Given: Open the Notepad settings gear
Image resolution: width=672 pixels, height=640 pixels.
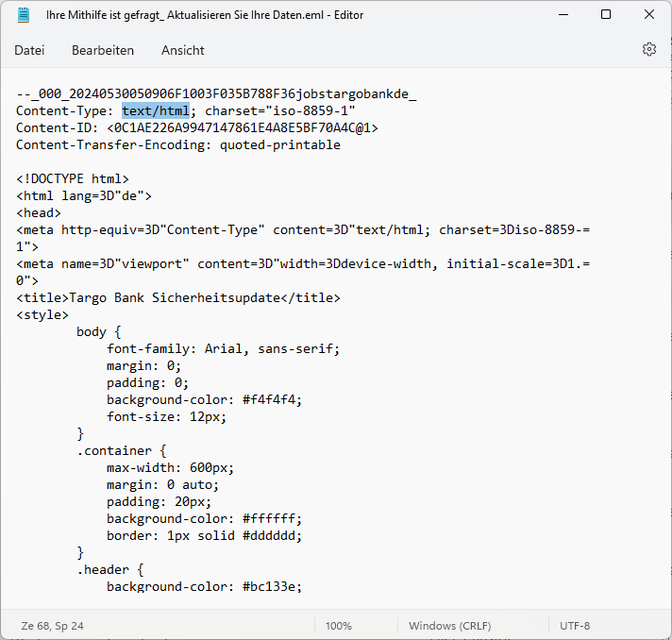Looking at the screenshot, I should pos(648,49).
